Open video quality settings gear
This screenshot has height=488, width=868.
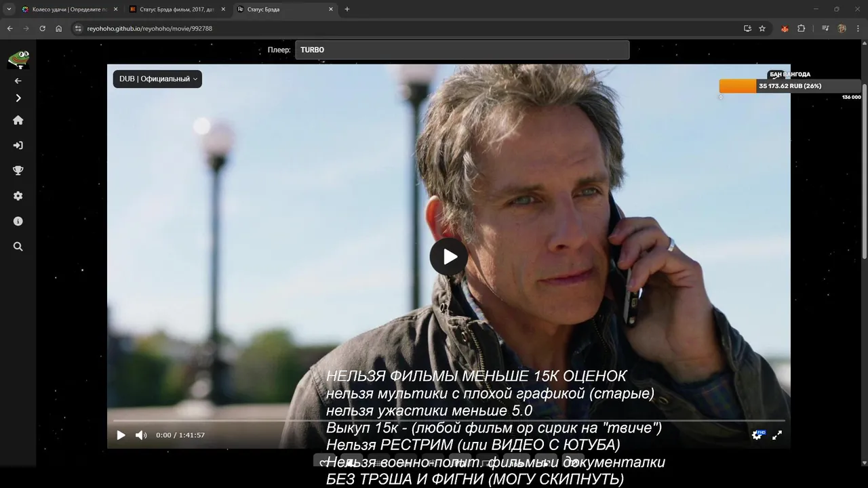coord(757,435)
